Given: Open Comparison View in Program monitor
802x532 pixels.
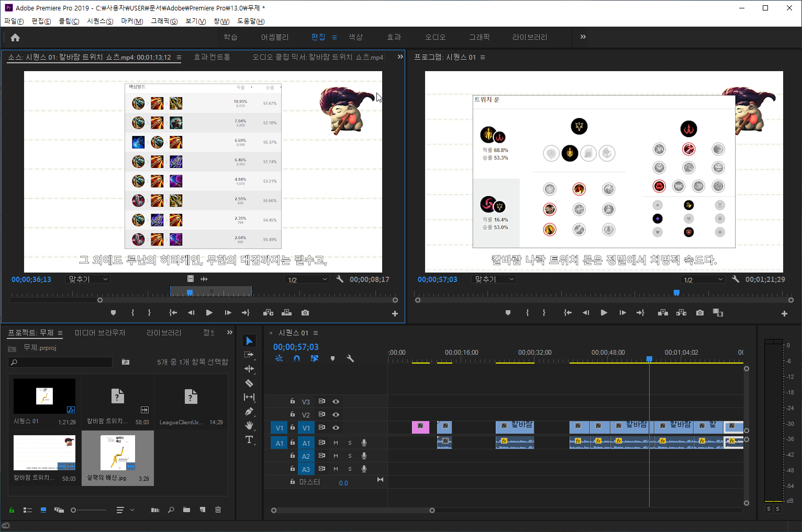Looking at the screenshot, I should coord(718,313).
